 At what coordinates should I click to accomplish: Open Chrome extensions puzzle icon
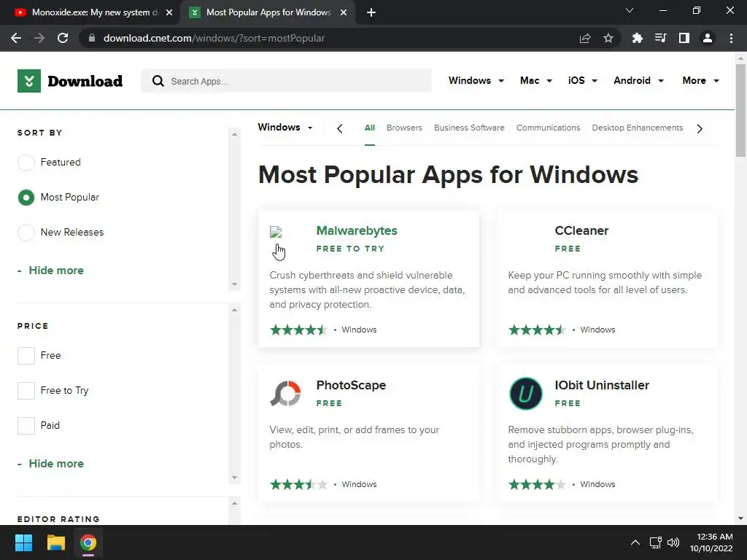click(x=637, y=38)
